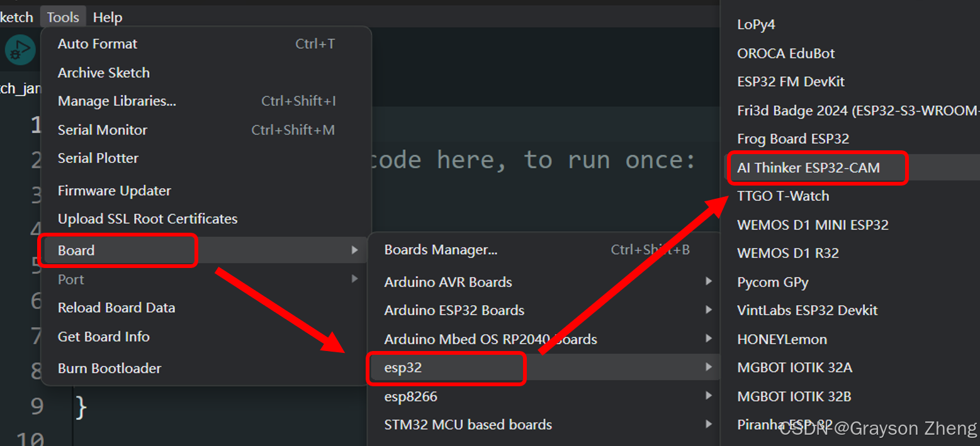Expand the Port submenu arrow

(x=355, y=279)
